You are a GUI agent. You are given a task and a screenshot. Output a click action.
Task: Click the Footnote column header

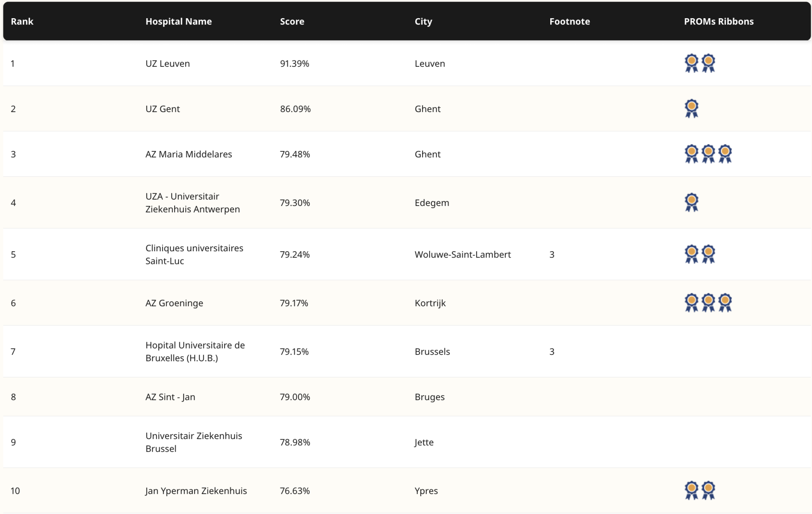click(569, 21)
